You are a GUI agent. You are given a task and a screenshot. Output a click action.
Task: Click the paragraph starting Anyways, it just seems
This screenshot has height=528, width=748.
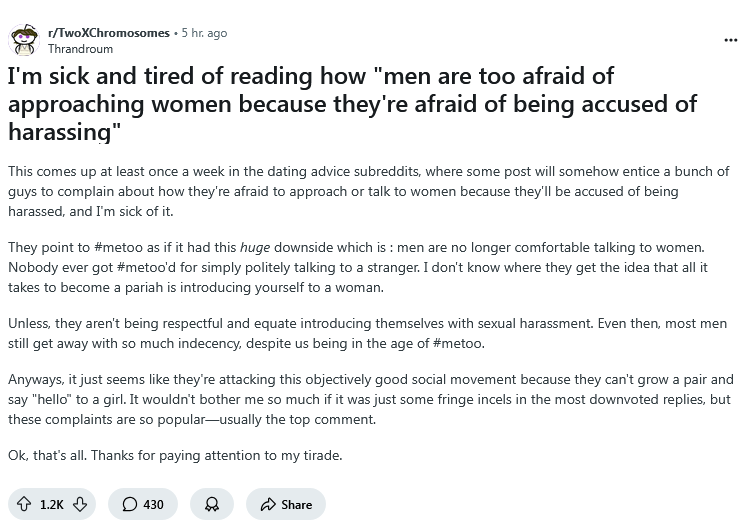(x=371, y=399)
